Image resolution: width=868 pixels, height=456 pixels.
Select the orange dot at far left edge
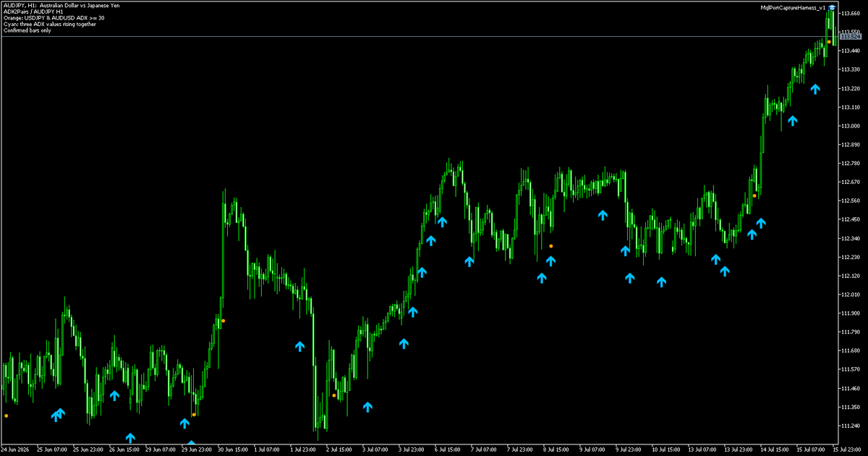pos(7,415)
